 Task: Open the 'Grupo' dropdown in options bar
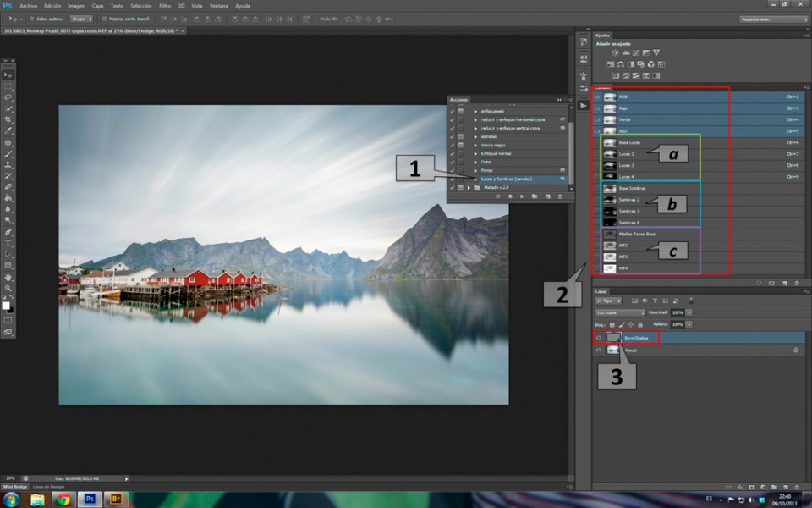point(80,18)
